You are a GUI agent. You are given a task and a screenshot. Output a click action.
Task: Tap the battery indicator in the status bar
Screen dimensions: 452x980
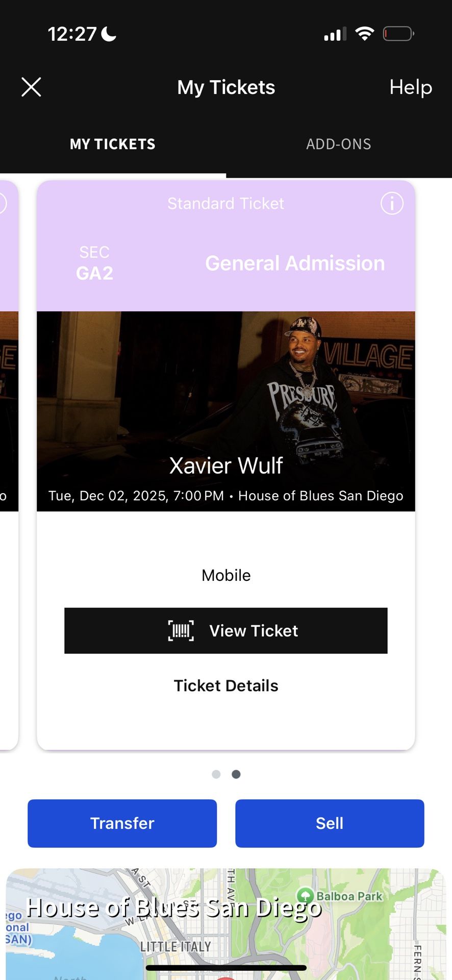pyautogui.click(x=398, y=33)
